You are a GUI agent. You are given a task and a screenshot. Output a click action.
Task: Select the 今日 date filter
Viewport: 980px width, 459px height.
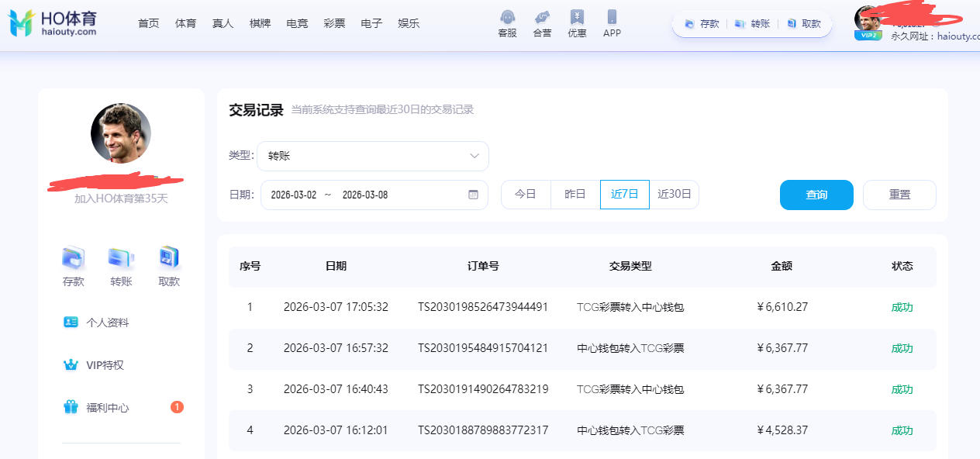[x=526, y=195]
